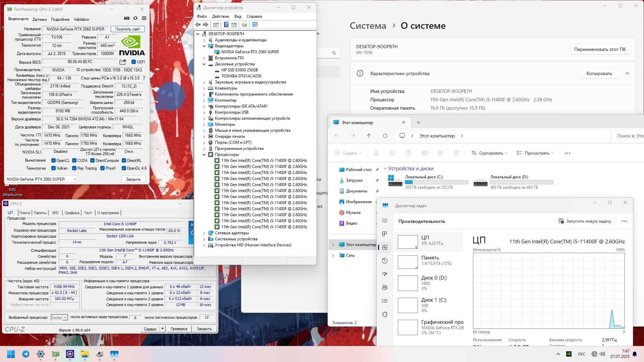644x362 pixels.
Task: Open new tab plus in Explorer
Action: click(x=418, y=123)
